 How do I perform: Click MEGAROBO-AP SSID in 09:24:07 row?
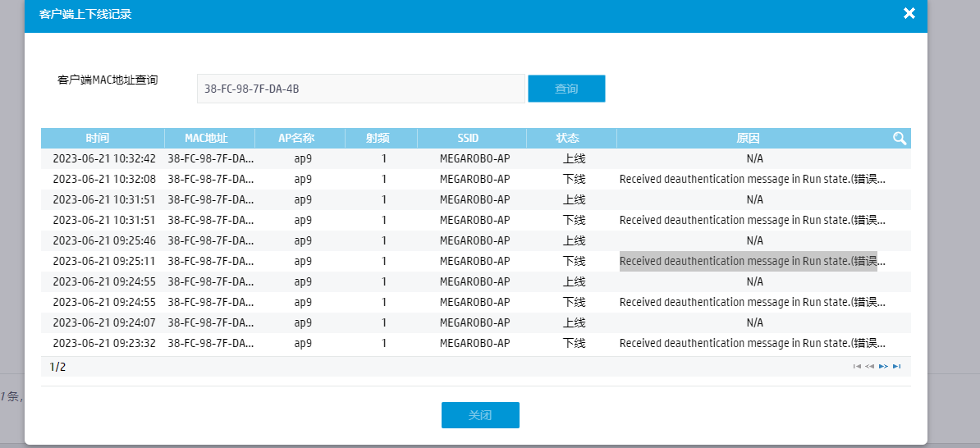point(475,323)
